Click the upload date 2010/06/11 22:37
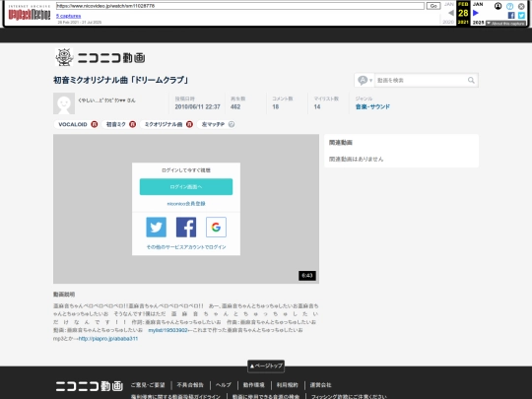The height and width of the screenshot is (399, 532). pos(197,106)
